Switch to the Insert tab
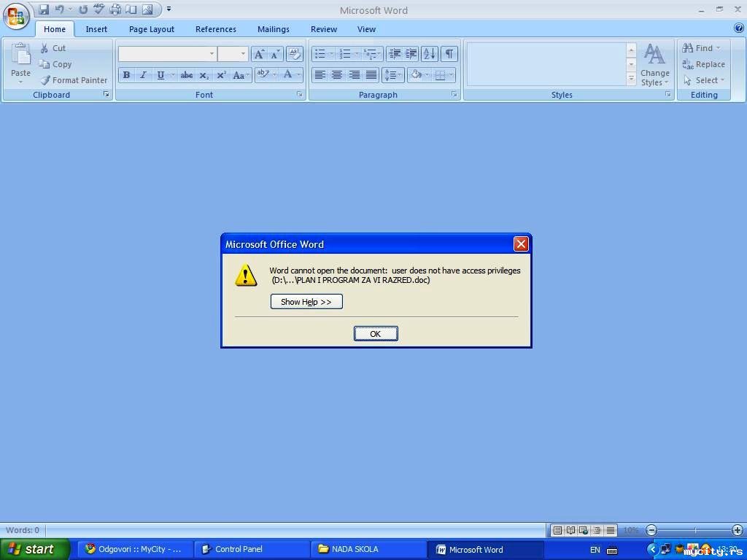Image resolution: width=747 pixels, height=560 pixels. pos(96,29)
